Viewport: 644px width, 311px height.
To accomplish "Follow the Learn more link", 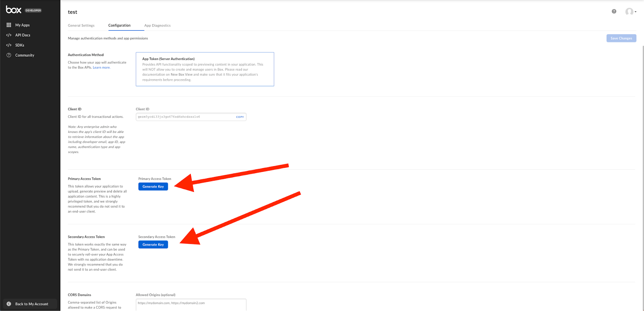I will pyautogui.click(x=101, y=68).
